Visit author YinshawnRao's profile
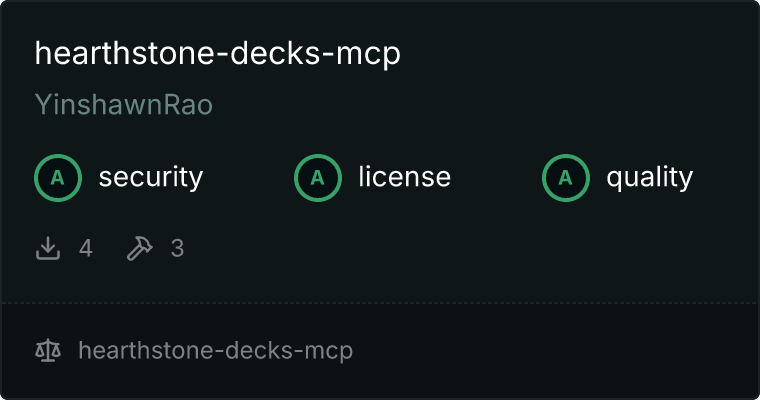The width and height of the screenshot is (760, 400). [124, 104]
